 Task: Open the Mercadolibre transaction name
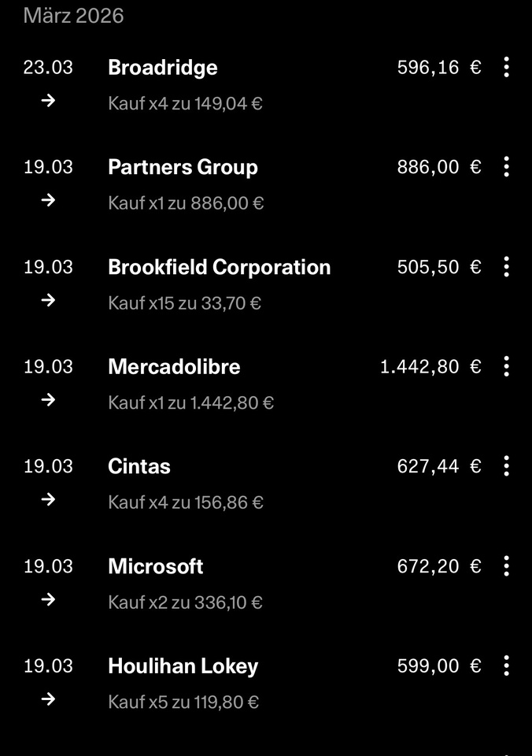pos(174,367)
